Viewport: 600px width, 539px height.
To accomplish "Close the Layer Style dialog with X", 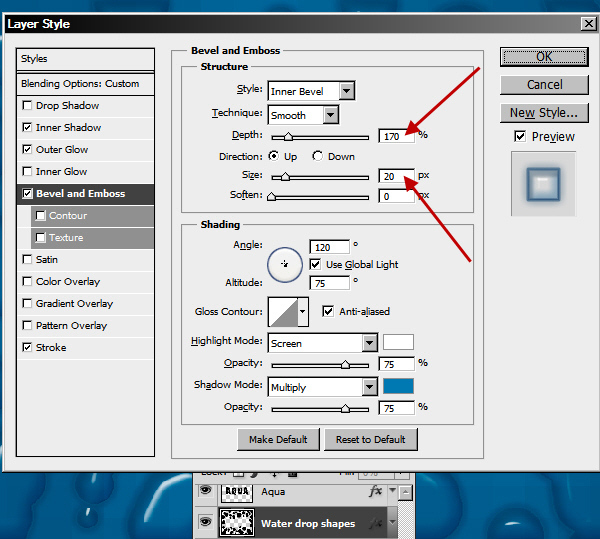I will (x=584, y=22).
